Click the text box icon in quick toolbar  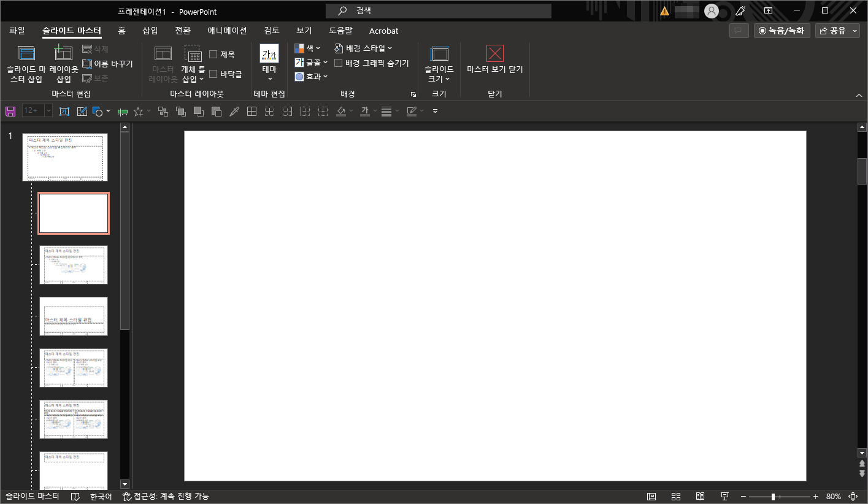click(65, 111)
